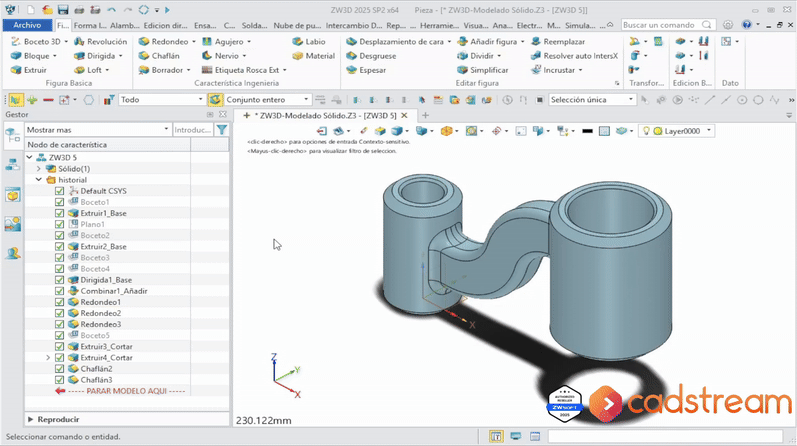Open the settings gear near search
Screen dimensions: 797x446
click(x=728, y=25)
